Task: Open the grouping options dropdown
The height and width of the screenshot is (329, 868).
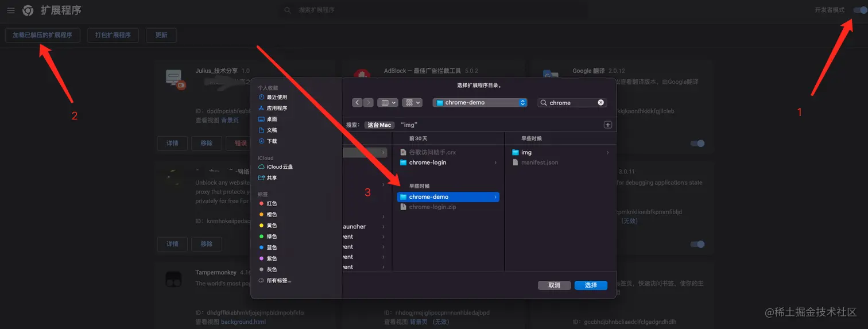Action: pos(412,102)
